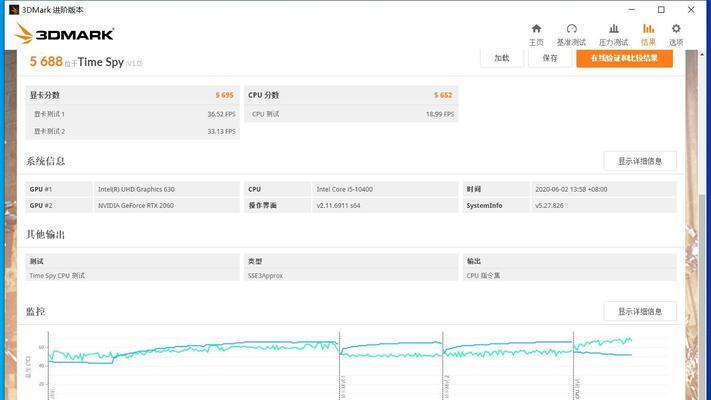The width and height of the screenshot is (711, 400).
Task: Select the v2.11.6911 s64 version text
Action: pos(338,206)
